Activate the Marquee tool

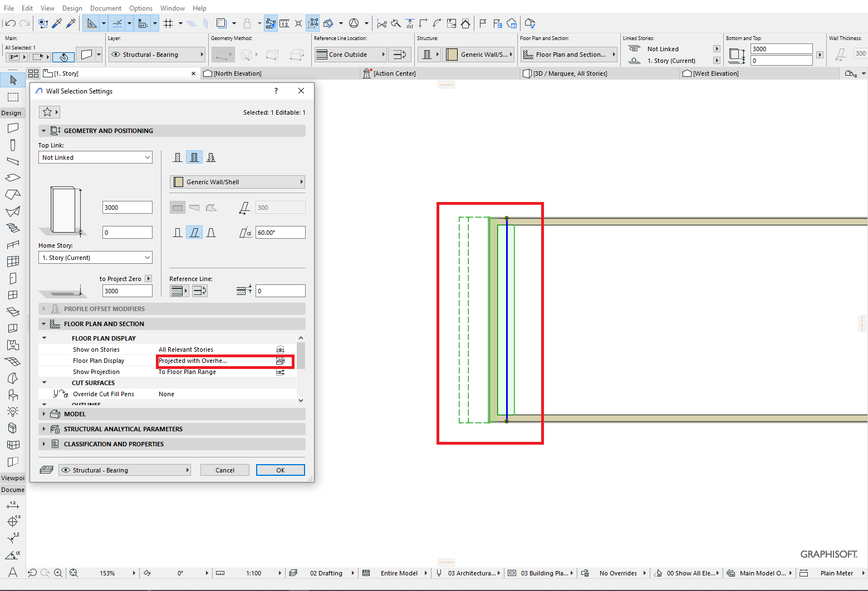(x=12, y=97)
